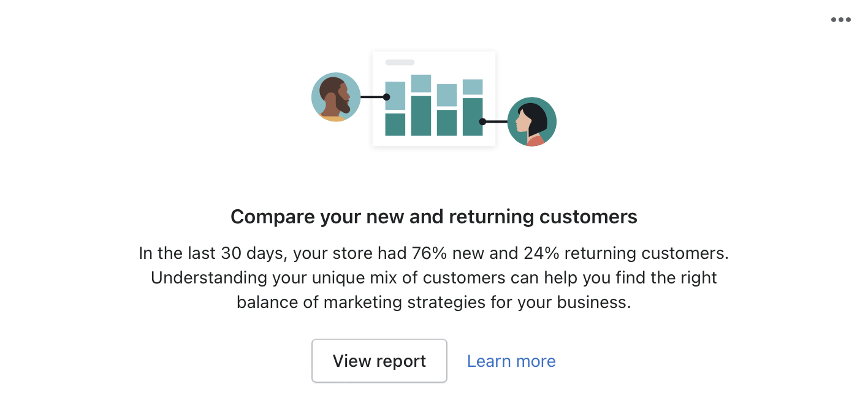Click the gray placeholder title on chart card
This screenshot has height=400, width=868.
pyautogui.click(x=400, y=63)
